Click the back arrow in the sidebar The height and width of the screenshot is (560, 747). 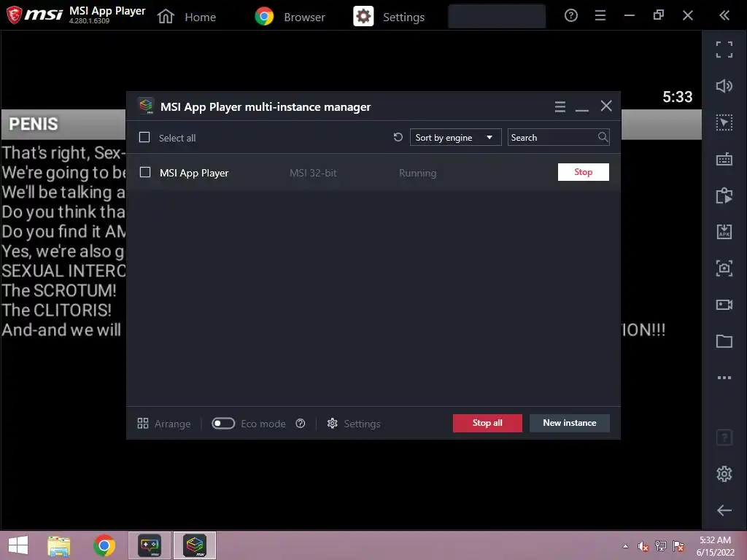coord(724,510)
